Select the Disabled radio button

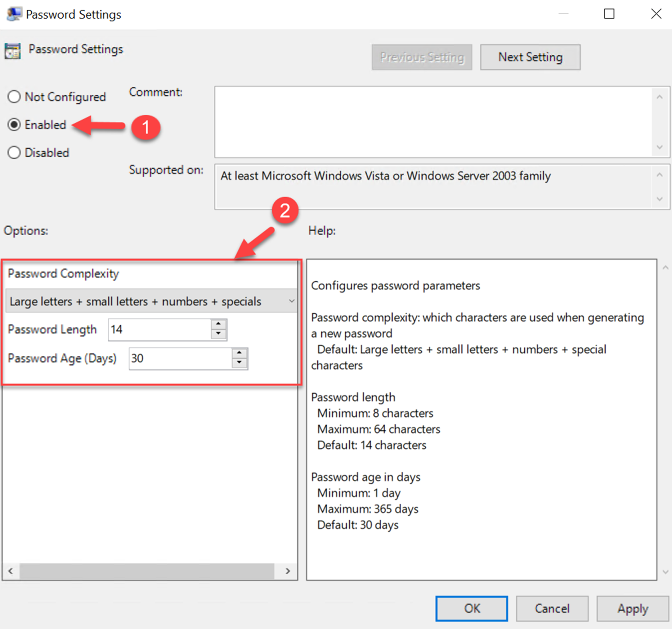point(14,152)
